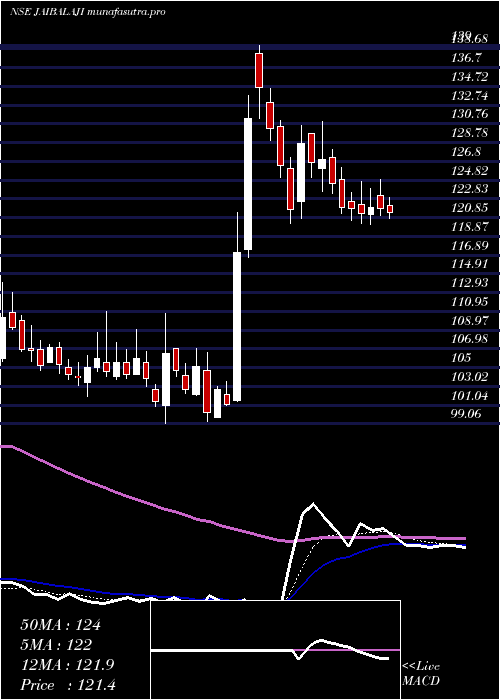
Task: Click the 120.85 price axis label
Action: point(470,208)
